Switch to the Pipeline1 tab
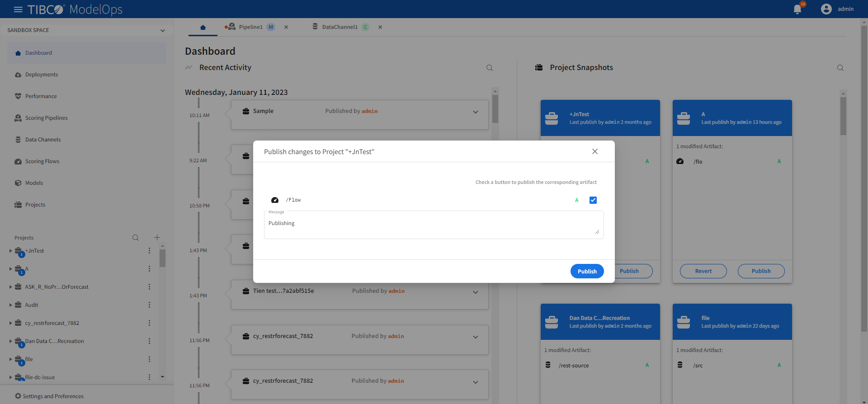 tap(250, 27)
